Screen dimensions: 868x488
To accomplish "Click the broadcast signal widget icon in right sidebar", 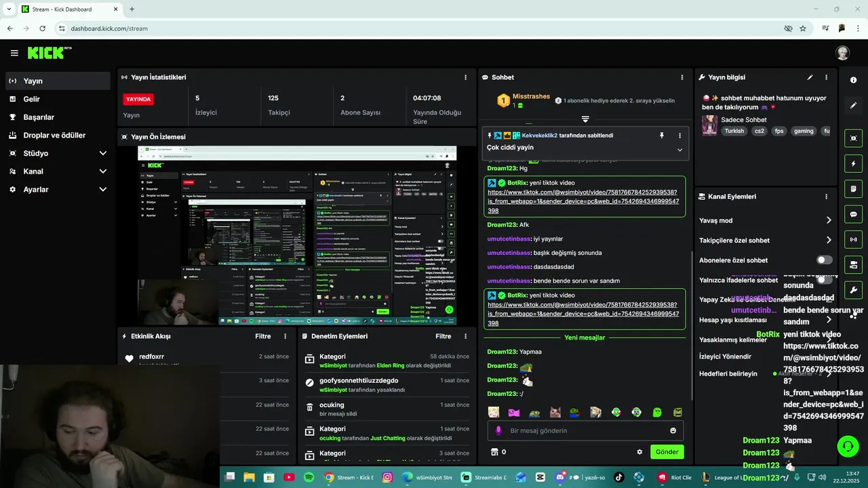I will point(853,239).
